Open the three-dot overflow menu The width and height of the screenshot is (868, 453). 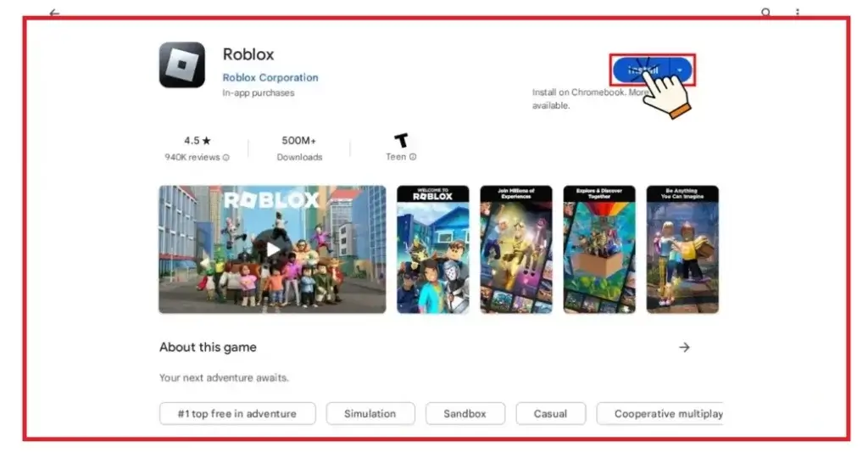coord(798,12)
